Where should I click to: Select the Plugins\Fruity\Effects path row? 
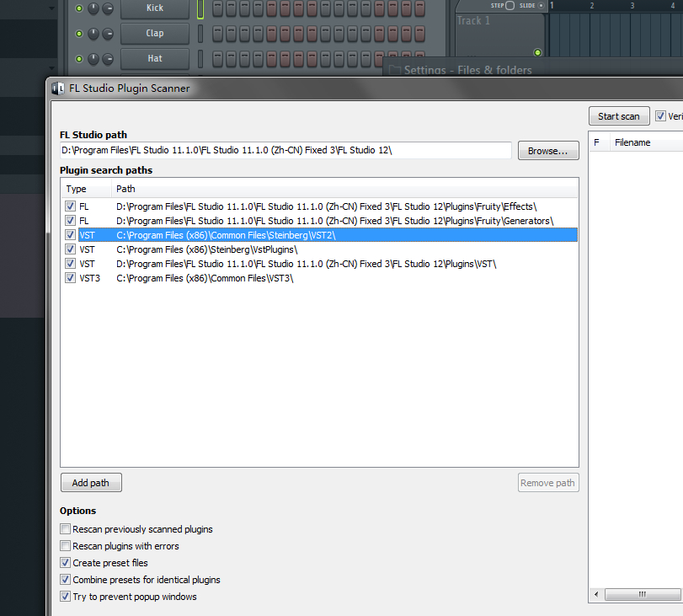[x=328, y=206]
